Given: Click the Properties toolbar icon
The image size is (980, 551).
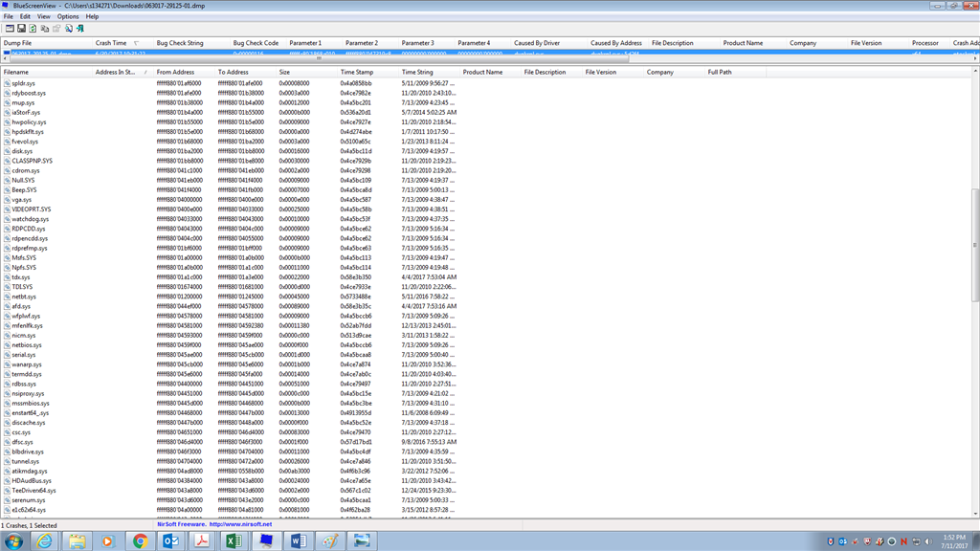Looking at the screenshot, I should (x=56, y=28).
